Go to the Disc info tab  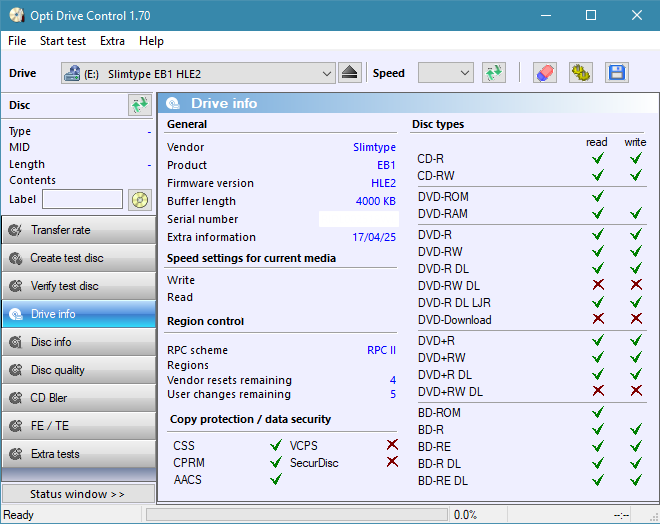[79, 342]
